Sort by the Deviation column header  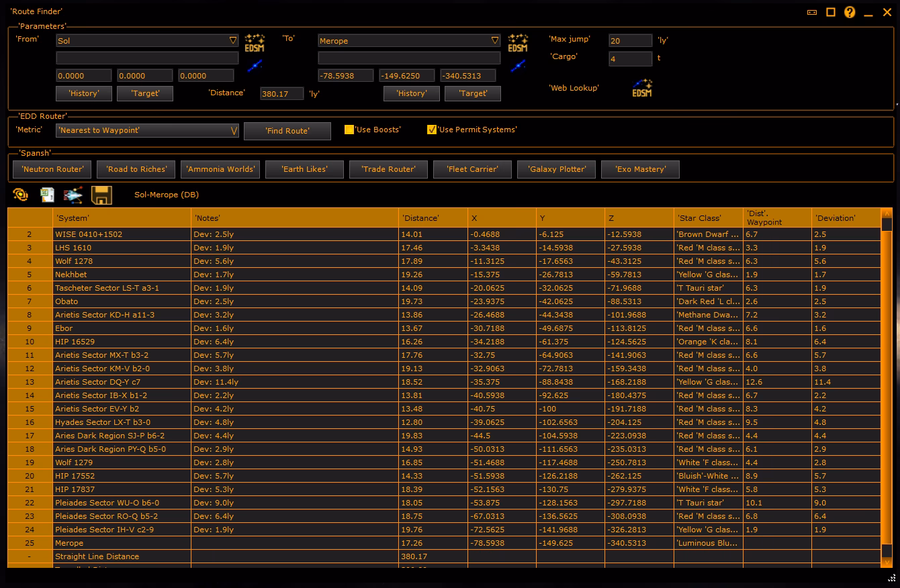(846, 218)
